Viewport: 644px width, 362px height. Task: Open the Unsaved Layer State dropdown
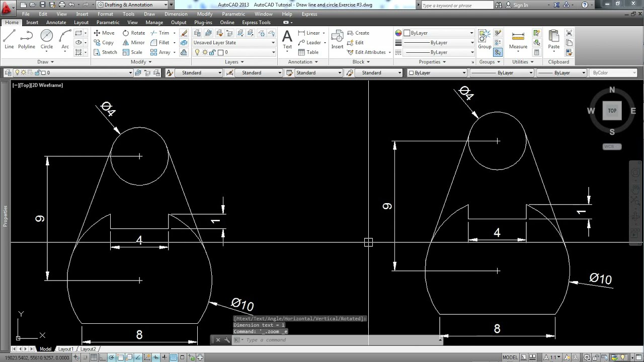[x=234, y=43]
